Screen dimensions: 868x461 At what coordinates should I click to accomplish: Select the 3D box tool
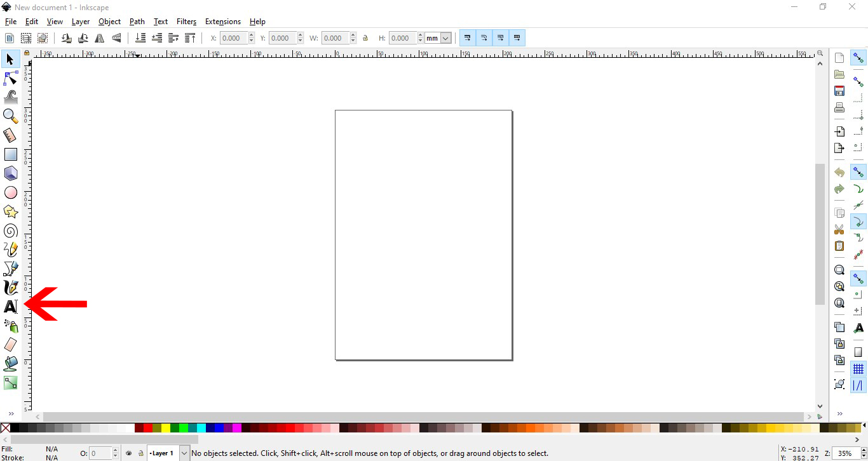10,173
